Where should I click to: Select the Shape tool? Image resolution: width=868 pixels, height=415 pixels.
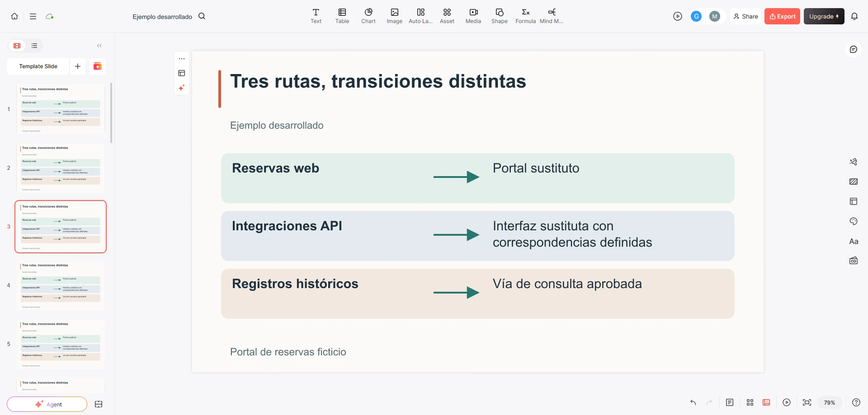[x=500, y=16]
